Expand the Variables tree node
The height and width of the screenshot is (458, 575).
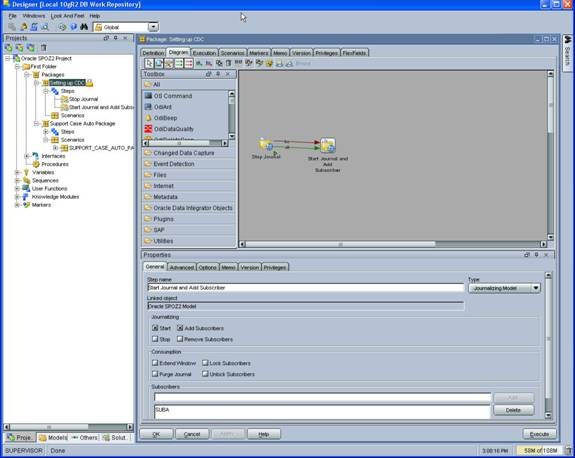(17, 172)
